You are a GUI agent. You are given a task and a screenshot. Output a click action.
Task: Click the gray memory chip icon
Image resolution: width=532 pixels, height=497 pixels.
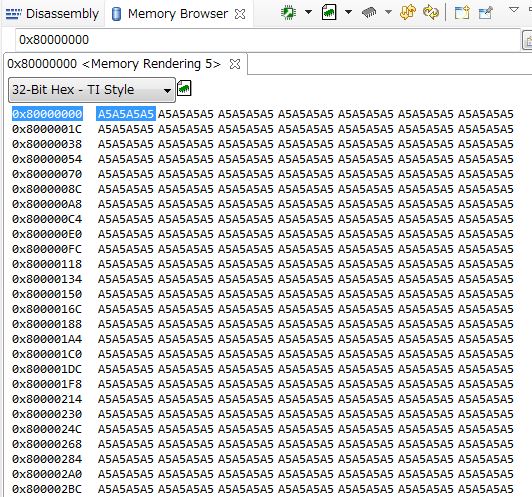pyautogui.click(x=369, y=13)
